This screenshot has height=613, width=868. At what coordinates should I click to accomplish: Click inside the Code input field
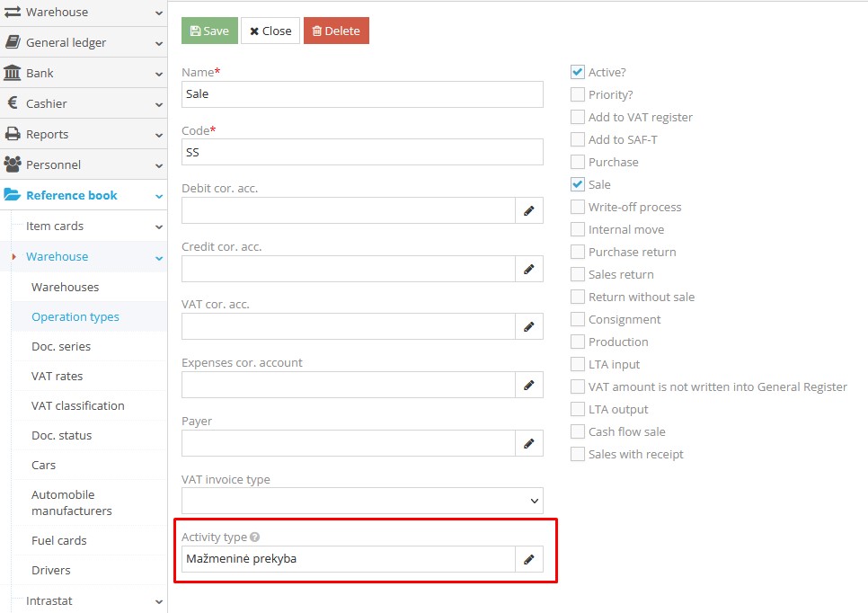click(x=361, y=152)
